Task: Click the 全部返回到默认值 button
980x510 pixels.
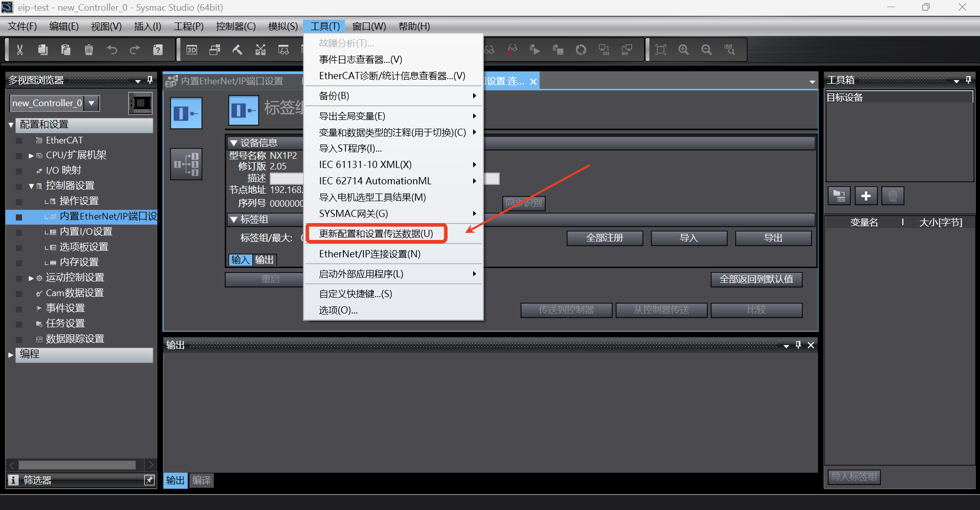Action: (x=756, y=279)
